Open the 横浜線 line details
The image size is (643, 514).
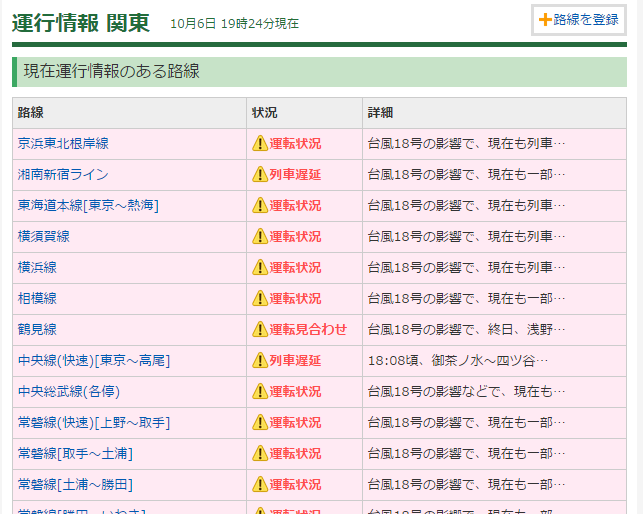point(37,268)
